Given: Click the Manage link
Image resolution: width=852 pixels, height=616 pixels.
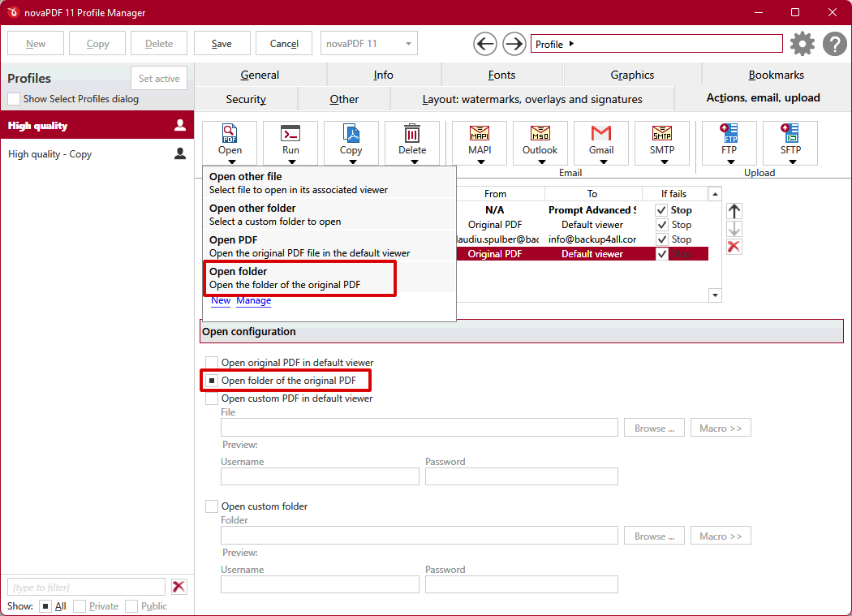Looking at the screenshot, I should pyautogui.click(x=253, y=300).
